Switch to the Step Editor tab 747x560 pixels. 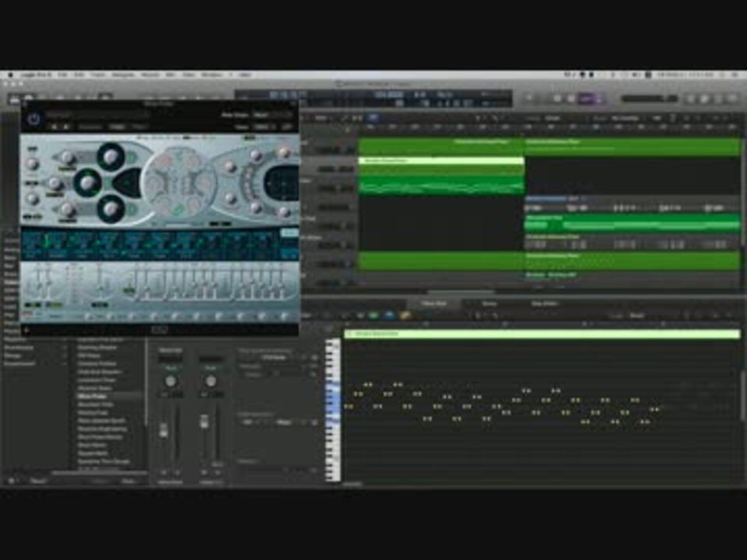(x=544, y=303)
